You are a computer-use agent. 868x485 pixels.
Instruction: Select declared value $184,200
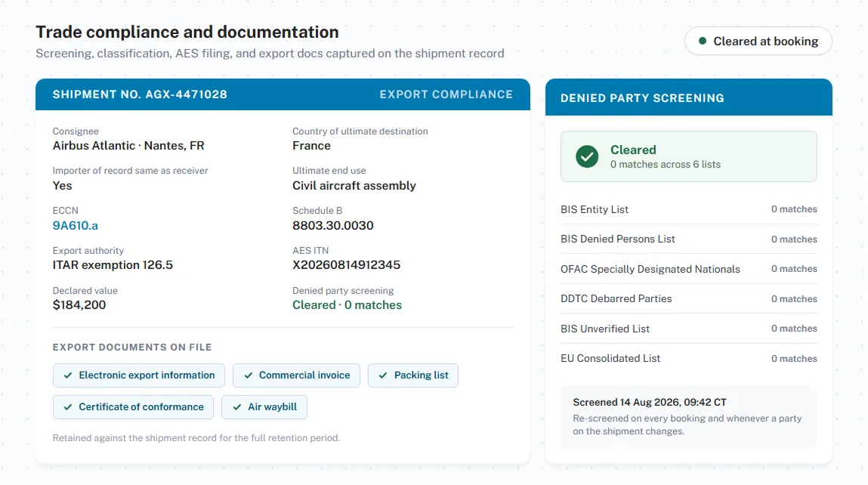(79, 305)
